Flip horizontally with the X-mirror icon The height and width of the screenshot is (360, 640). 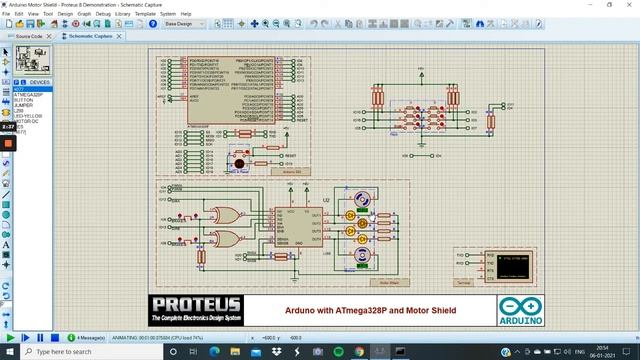point(6,315)
